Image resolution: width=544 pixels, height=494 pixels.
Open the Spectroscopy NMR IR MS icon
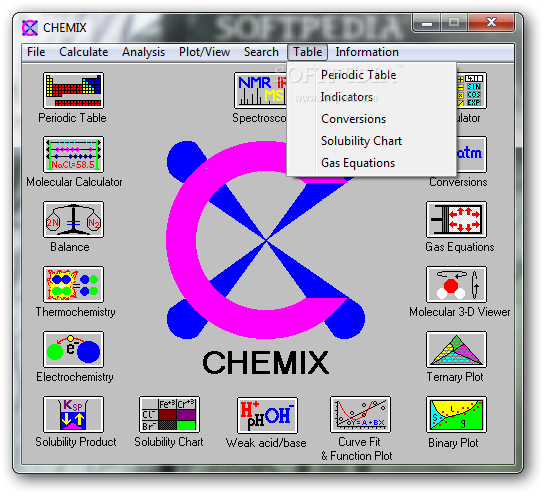click(260, 90)
